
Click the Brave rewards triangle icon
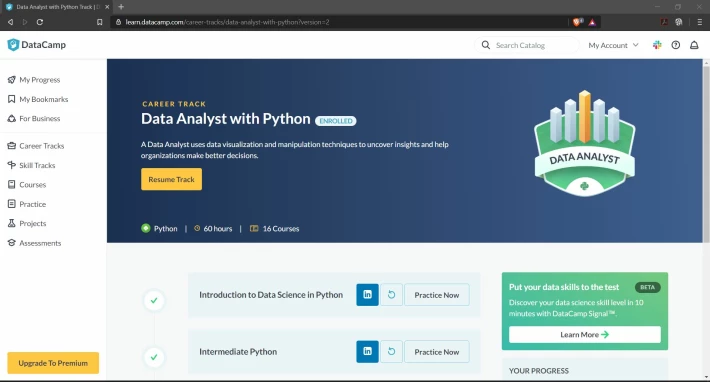pyautogui.click(x=592, y=22)
